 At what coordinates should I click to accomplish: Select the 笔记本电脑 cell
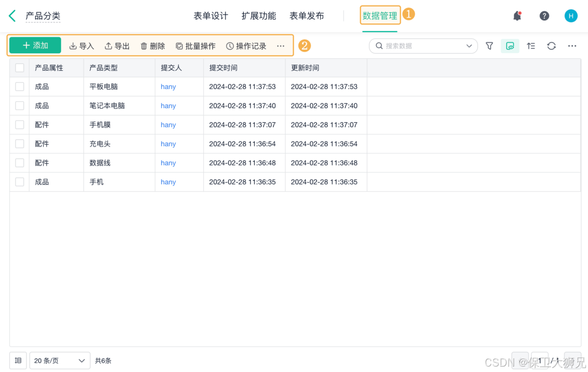(119, 106)
